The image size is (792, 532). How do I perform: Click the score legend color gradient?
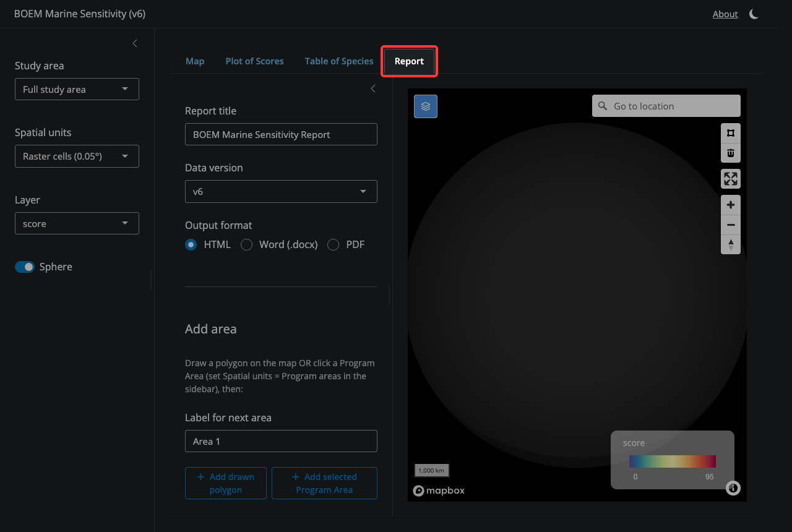pos(673,461)
